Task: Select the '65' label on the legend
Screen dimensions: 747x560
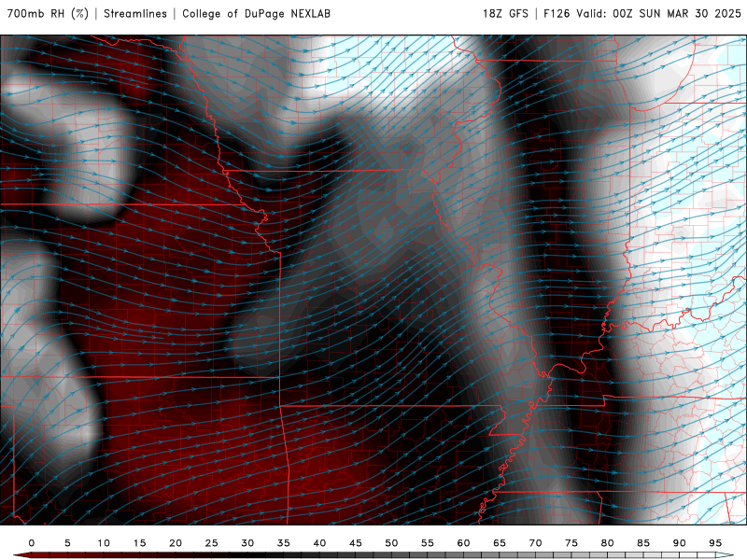Action: point(500,543)
